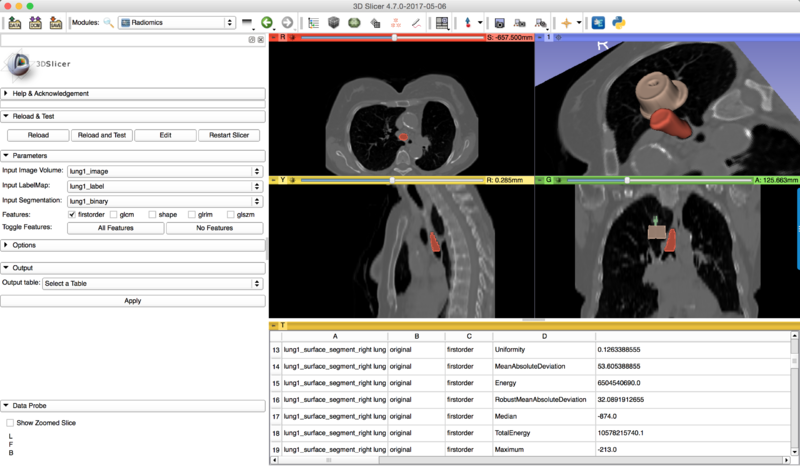
Task: Click the Load DICOM data icon
Action: (35, 22)
